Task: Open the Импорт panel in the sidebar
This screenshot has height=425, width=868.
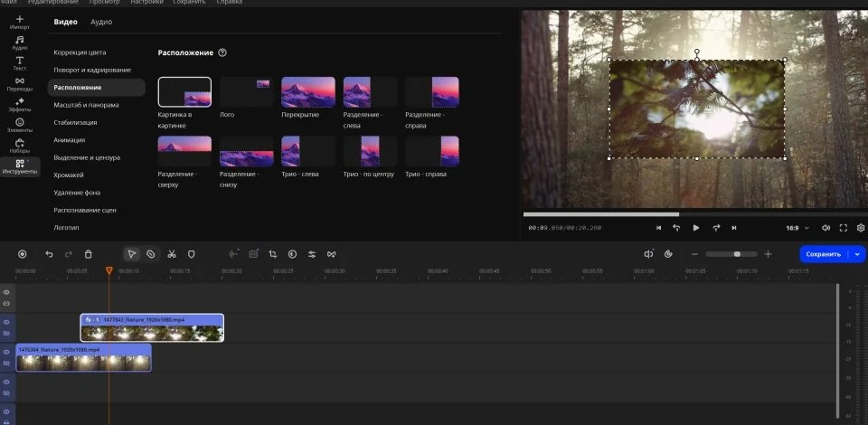Action: pos(20,22)
